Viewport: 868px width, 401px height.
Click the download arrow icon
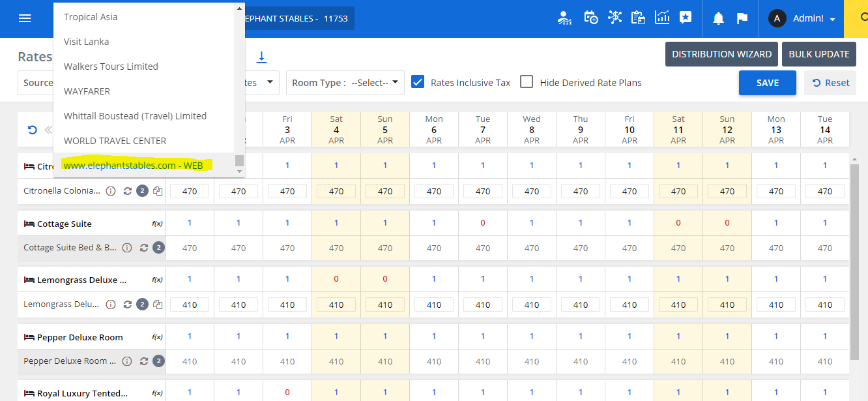point(261,57)
